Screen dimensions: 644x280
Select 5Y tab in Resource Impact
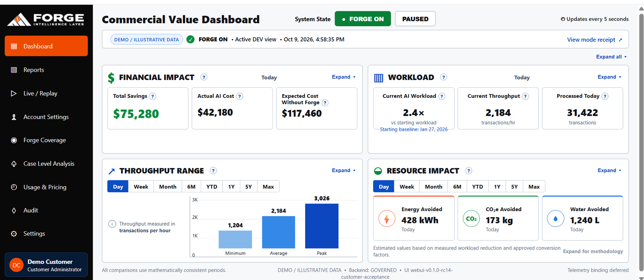pyautogui.click(x=515, y=187)
